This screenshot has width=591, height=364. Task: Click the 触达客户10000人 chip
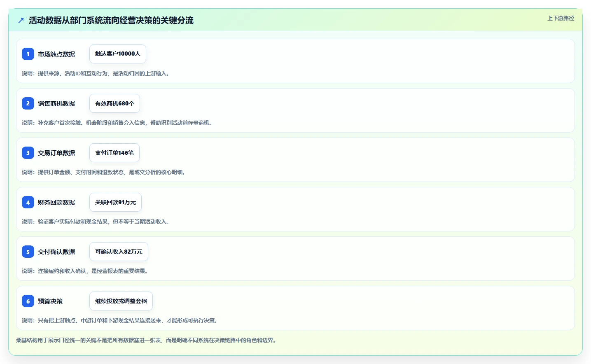click(x=118, y=54)
